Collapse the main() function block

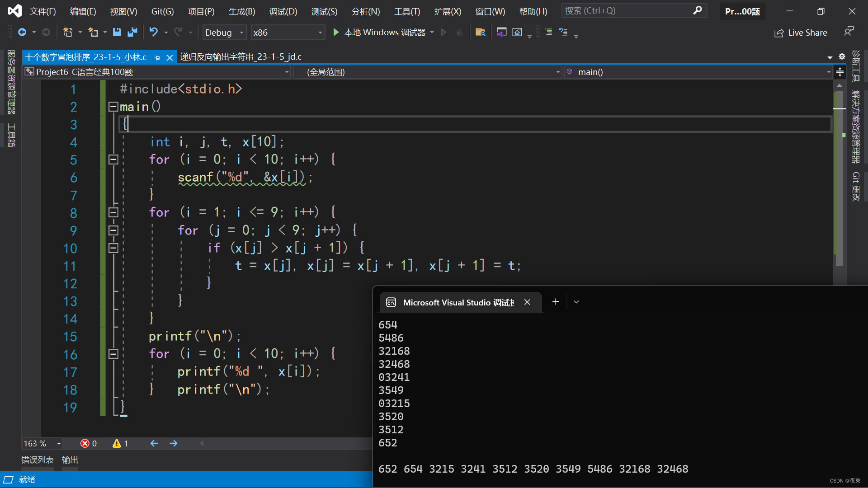[113, 107]
